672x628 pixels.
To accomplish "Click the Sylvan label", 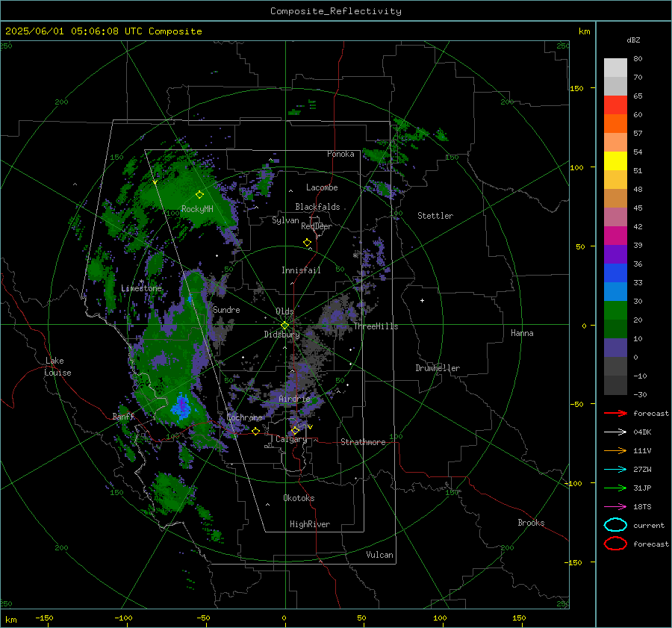I will click(285, 220).
